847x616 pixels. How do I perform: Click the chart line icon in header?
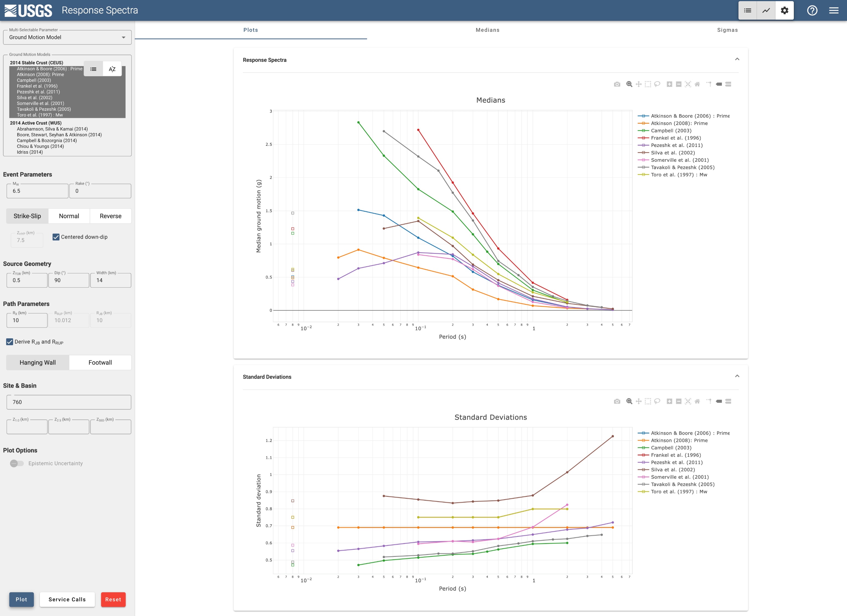pyautogui.click(x=766, y=10)
